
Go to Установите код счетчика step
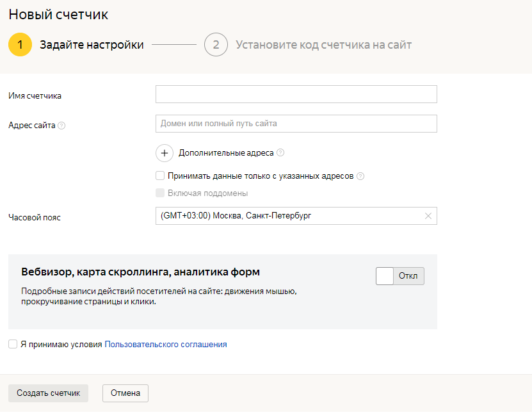(323, 45)
